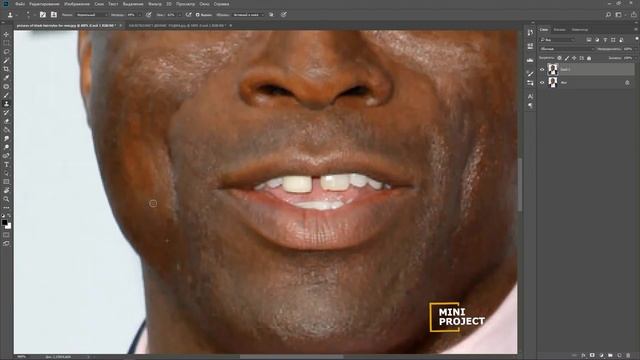The height and width of the screenshot is (360, 640).
Task: Select the Brush tool
Action: (x=6, y=95)
